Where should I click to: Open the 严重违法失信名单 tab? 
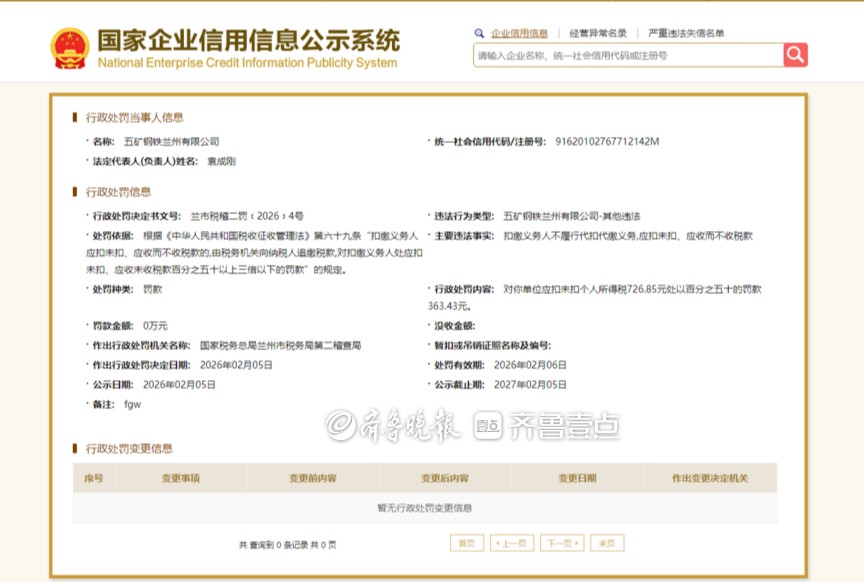pos(686,33)
